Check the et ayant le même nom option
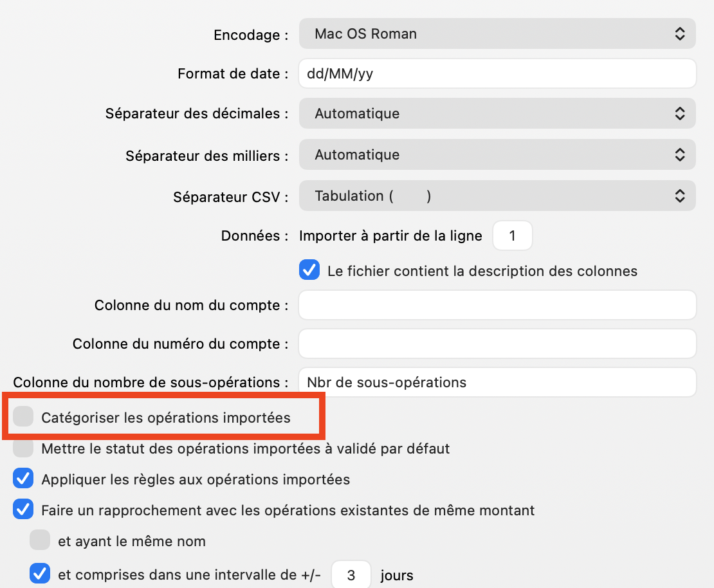Image resolution: width=714 pixels, height=588 pixels. click(x=40, y=540)
